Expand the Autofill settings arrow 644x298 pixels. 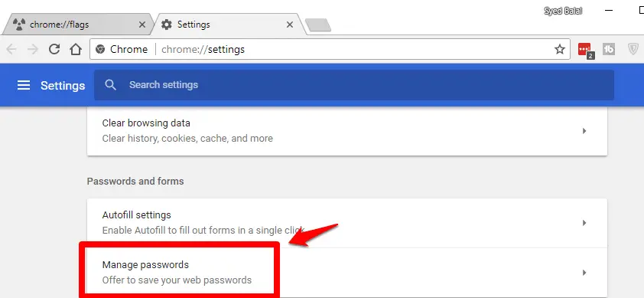coord(584,223)
